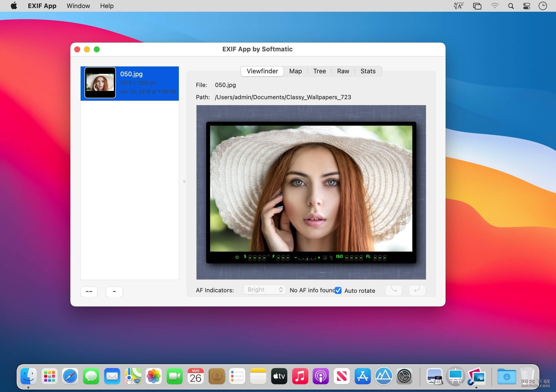Click the screen mirroring menu bar icon

pyautogui.click(x=477, y=6)
